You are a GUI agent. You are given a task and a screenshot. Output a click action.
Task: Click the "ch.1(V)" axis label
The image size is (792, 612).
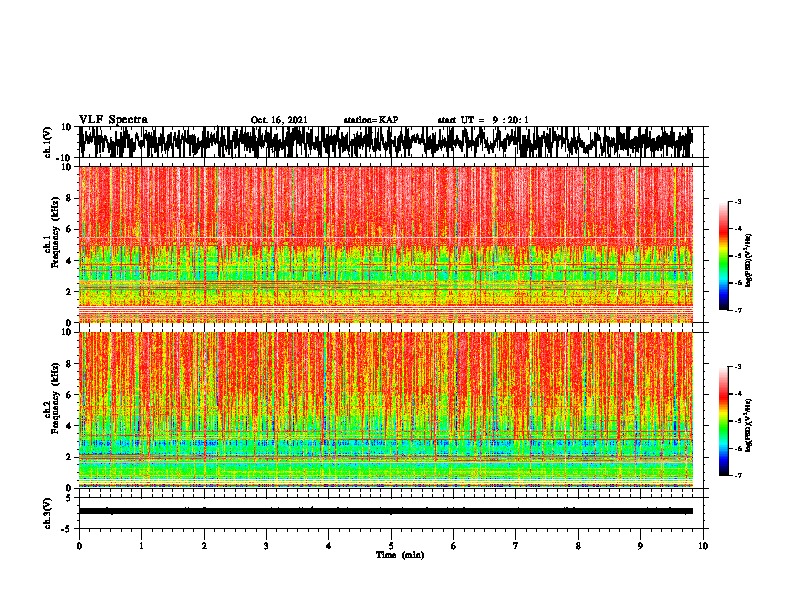[48, 142]
